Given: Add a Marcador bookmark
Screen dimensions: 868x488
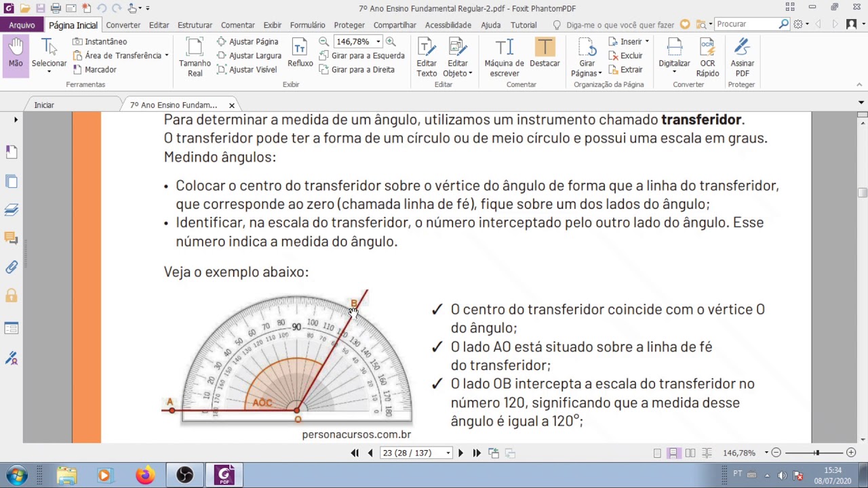Looking at the screenshot, I should [94, 70].
